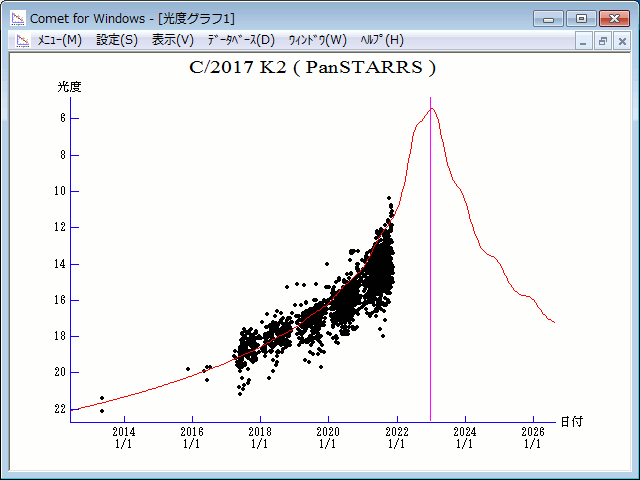The height and width of the screenshot is (480, 640).
Task: Click the 2026 1/1 date axis label
Action: (x=533, y=437)
